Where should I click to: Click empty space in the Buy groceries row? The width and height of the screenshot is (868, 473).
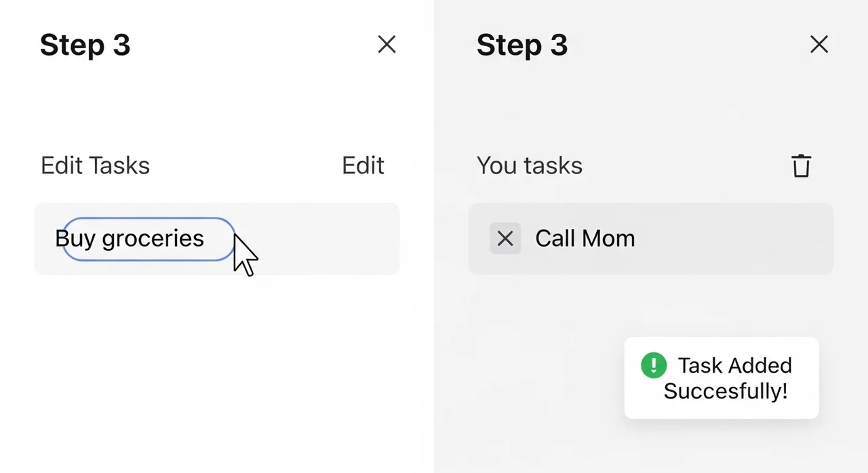click(x=325, y=239)
